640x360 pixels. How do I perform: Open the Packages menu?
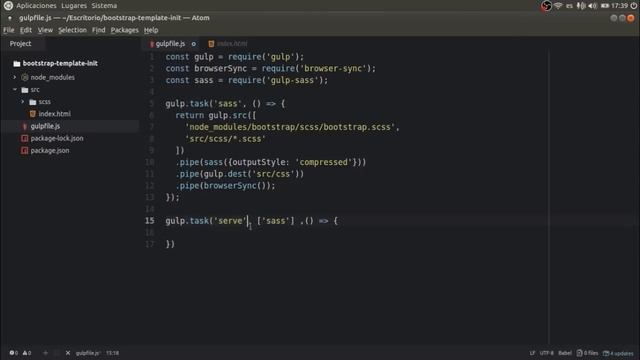[x=124, y=30]
